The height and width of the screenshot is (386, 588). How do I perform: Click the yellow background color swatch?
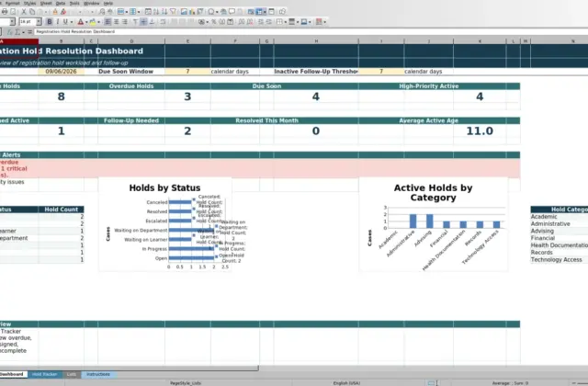93,22
